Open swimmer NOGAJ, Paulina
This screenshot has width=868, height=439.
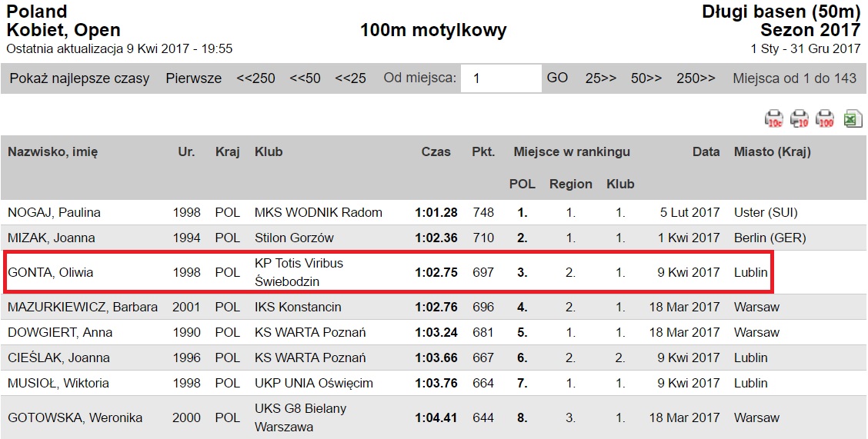(x=54, y=212)
